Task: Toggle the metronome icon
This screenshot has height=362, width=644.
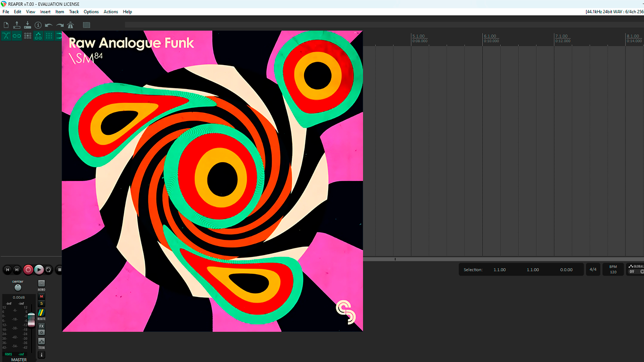Action: pyautogui.click(x=71, y=25)
